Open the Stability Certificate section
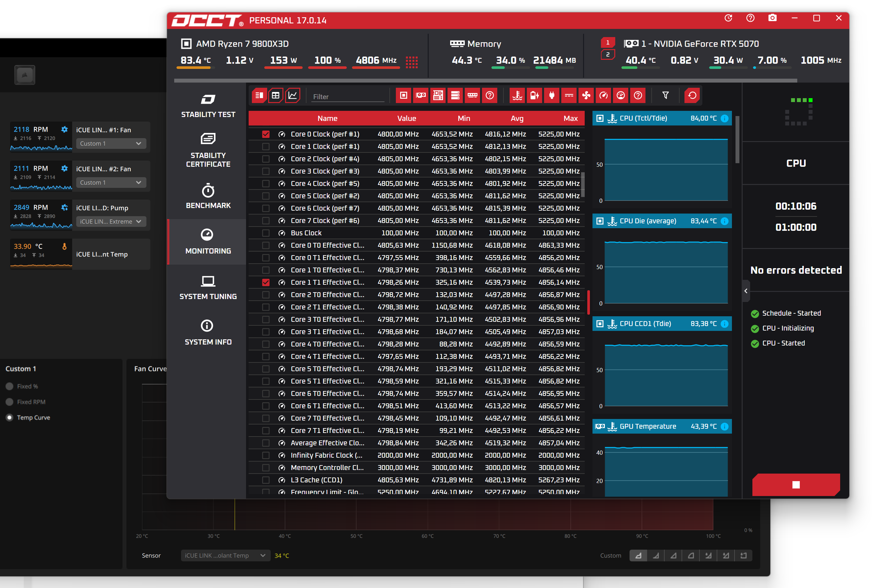This screenshot has height=588, width=872. 208,150
